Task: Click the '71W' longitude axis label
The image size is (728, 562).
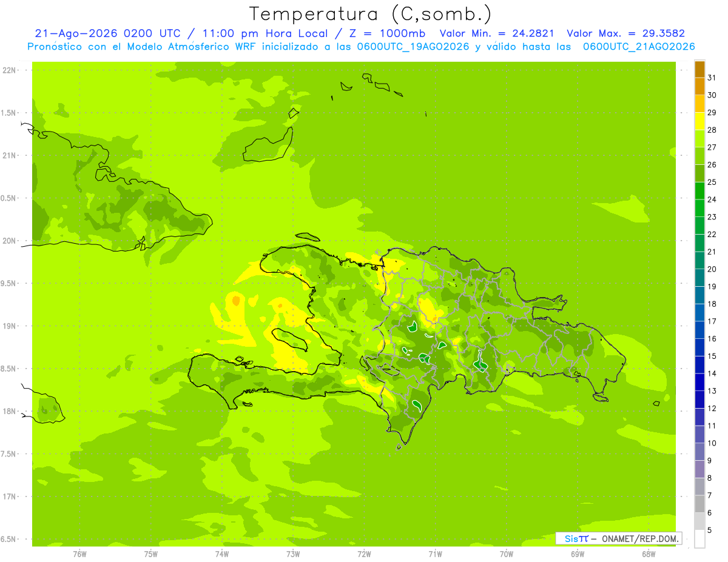Action: pos(435,554)
